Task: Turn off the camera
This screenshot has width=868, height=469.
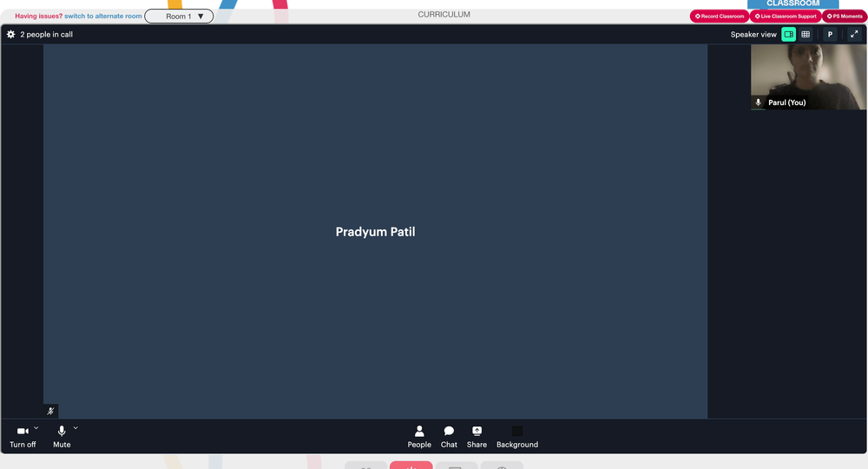Action: (x=23, y=436)
